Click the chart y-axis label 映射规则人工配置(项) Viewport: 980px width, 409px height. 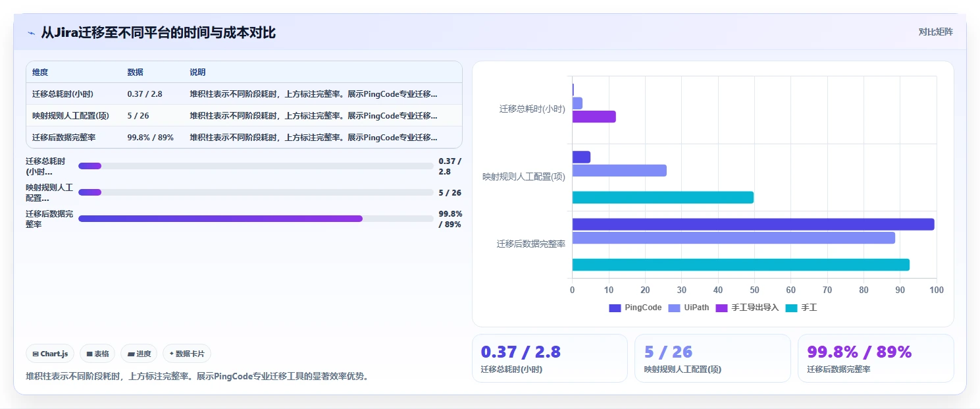pyautogui.click(x=524, y=177)
